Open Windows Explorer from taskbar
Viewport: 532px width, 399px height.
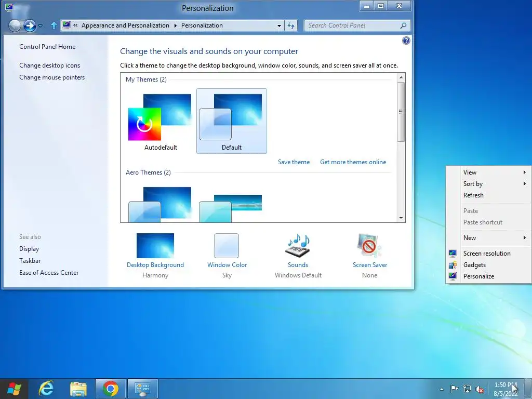(78, 389)
